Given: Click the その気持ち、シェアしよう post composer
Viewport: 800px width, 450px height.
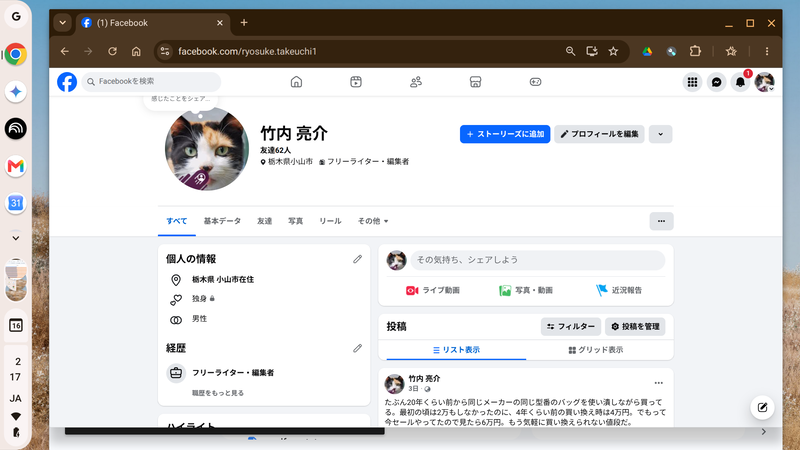Looking at the screenshot, I should 538,260.
